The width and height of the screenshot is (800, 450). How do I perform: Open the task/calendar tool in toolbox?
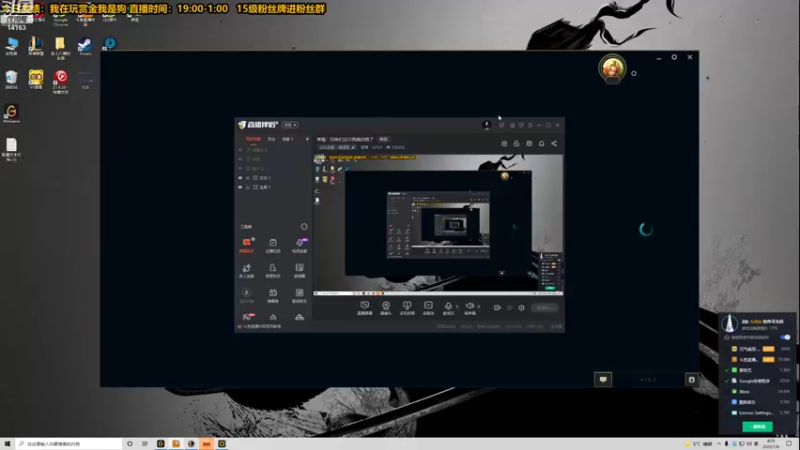(x=273, y=245)
